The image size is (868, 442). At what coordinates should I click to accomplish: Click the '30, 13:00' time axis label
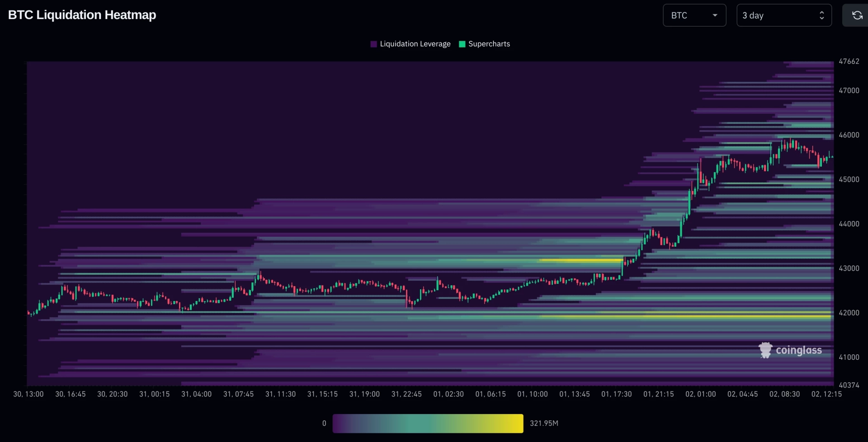(28, 394)
